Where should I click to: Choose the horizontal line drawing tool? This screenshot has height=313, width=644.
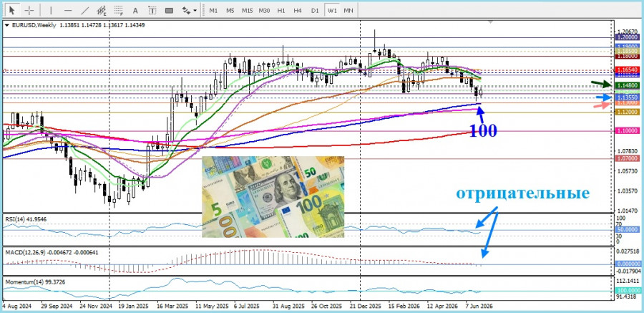coord(68,10)
